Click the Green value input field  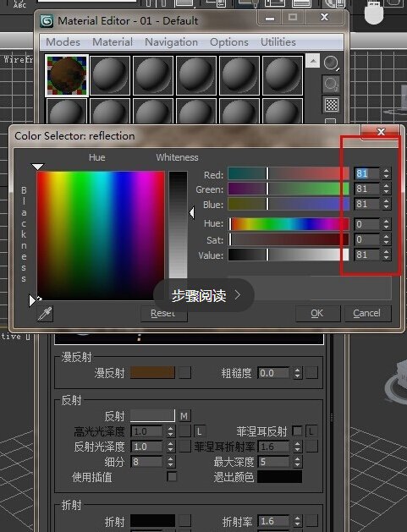coord(367,189)
